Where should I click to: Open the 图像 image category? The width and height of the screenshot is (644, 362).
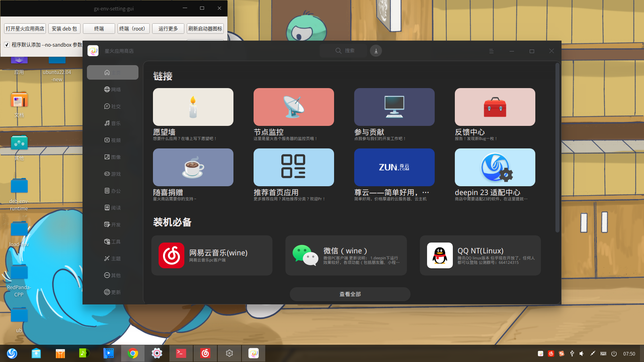click(113, 157)
